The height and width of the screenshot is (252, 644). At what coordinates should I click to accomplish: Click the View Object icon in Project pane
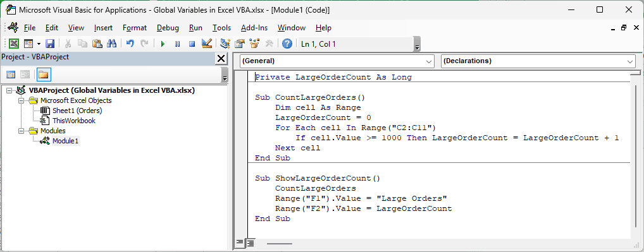tap(25, 75)
